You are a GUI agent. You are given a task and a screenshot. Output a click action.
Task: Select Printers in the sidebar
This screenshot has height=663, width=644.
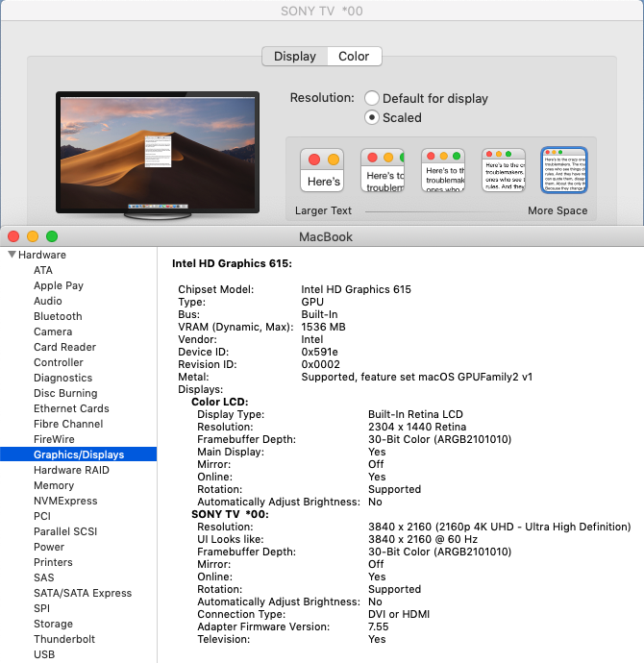53,562
